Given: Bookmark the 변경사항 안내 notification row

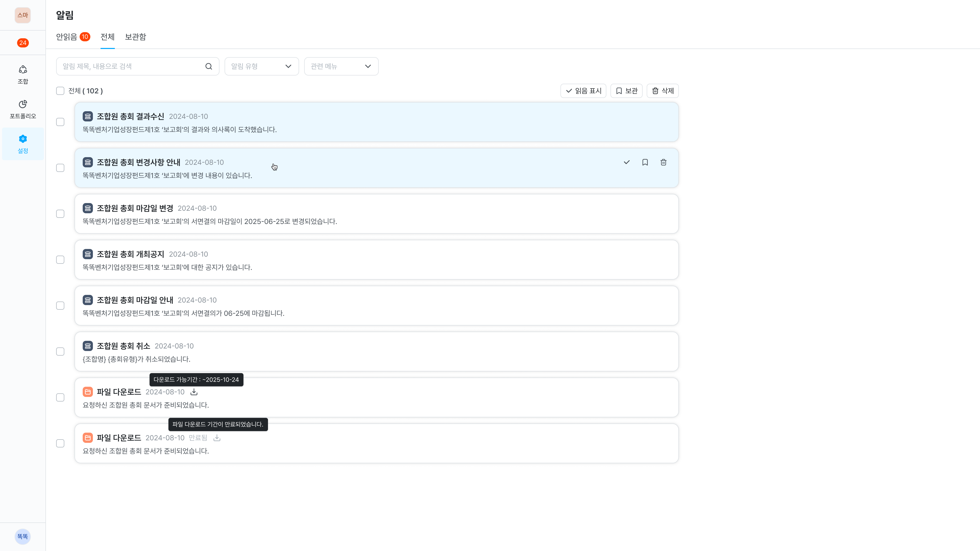Looking at the screenshot, I should pyautogui.click(x=645, y=162).
